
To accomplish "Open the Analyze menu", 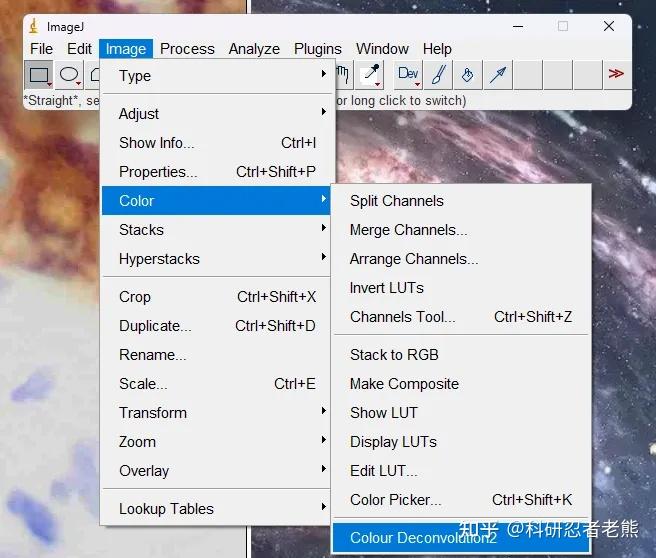I will point(254,49).
